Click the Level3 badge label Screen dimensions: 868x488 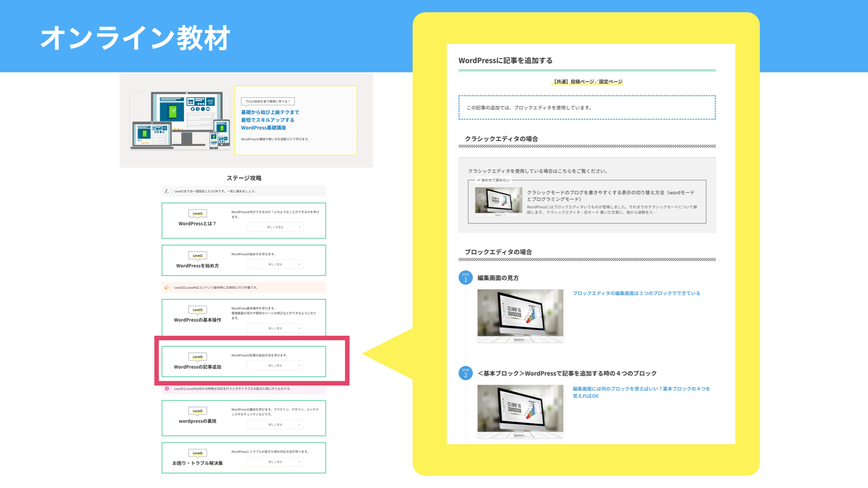[x=198, y=310]
